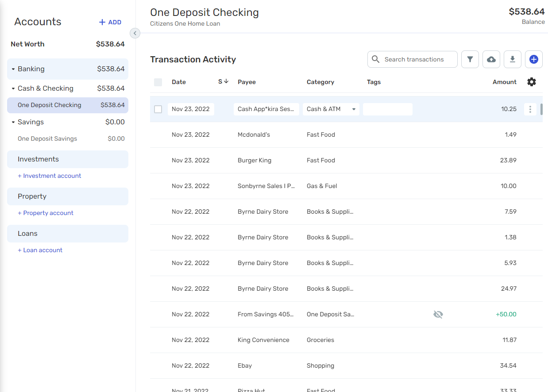The image size is (548, 392).
Task: Select the Mcdonald's transaction payee
Action: [x=254, y=135]
